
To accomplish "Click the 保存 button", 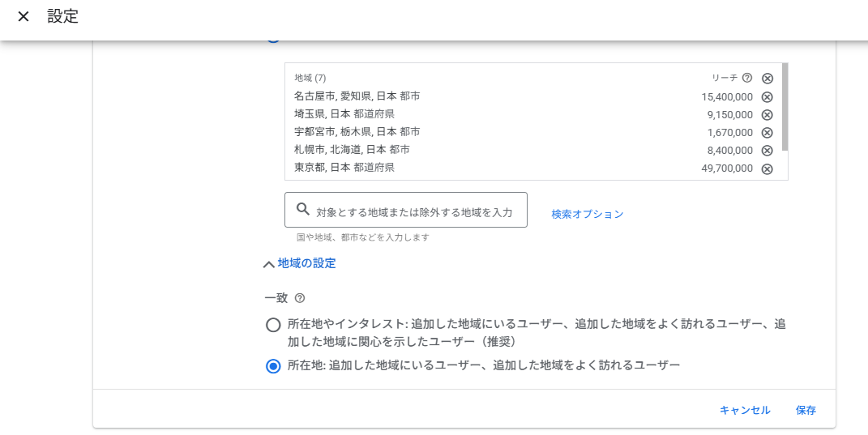I will point(806,411).
